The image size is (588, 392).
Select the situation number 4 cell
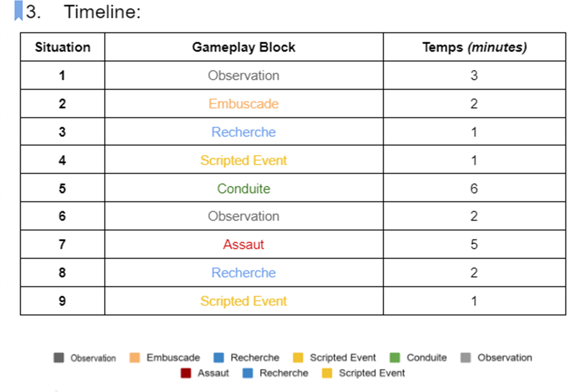tap(62, 160)
